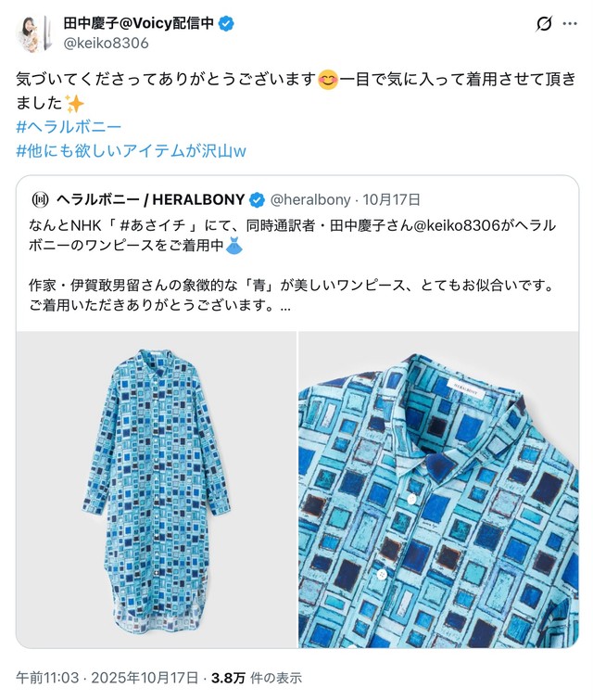The height and width of the screenshot is (700, 593).
Task: Open the three-dot more options menu
Action: click(570, 24)
